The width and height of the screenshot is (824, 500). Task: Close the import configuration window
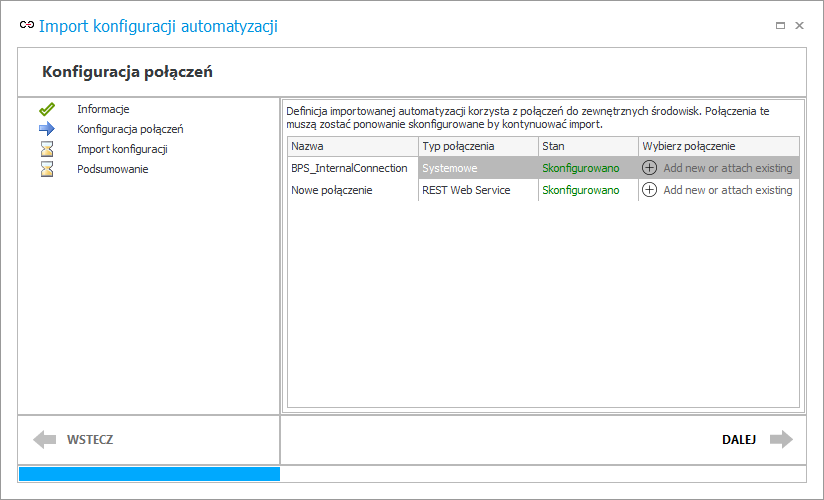799,25
